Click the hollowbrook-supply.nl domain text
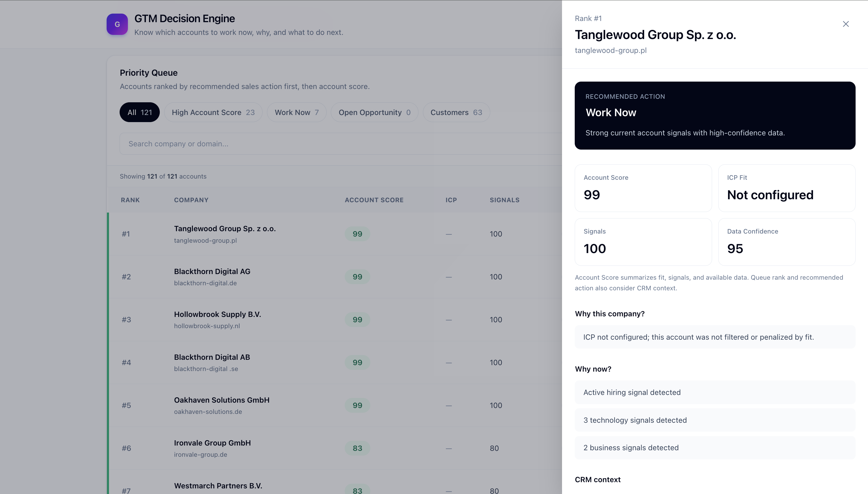Viewport: 868px width, 494px height. coord(207,326)
